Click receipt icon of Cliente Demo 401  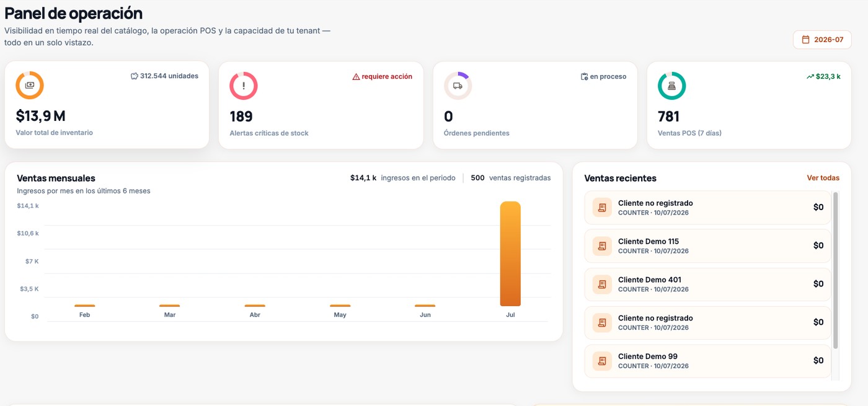click(602, 285)
